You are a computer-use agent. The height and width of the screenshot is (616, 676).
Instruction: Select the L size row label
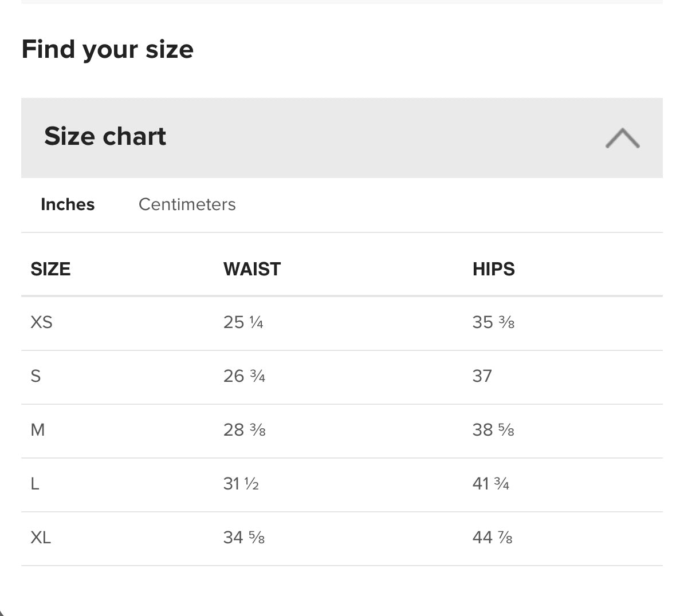click(35, 484)
